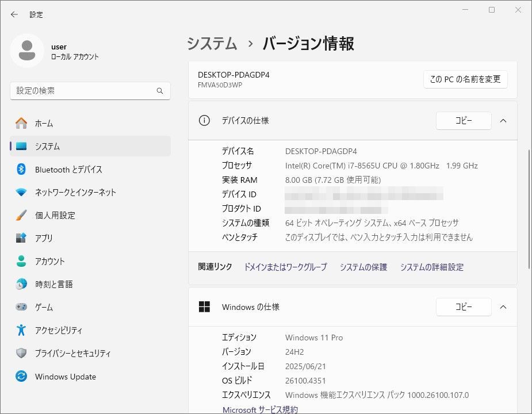Click the edition value Windows 11 Pro
The image size is (532, 414).
(x=314, y=338)
